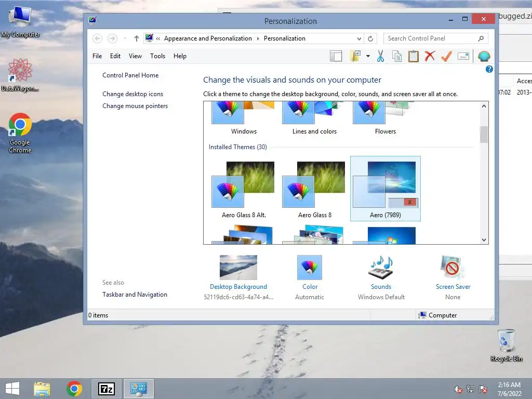
Task: Click the Forward navigation arrow
Action: [112, 38]
